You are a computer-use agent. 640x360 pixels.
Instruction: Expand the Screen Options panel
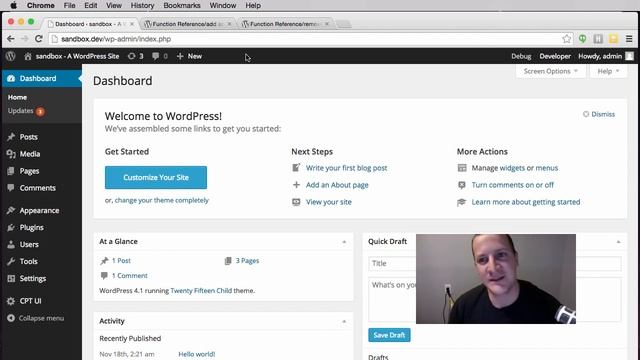click(551, 71)
